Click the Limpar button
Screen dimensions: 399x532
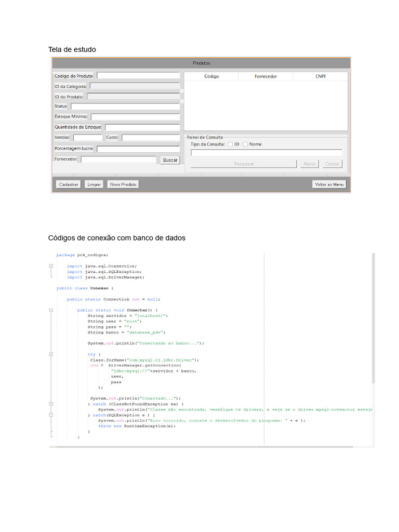[94, 184]
